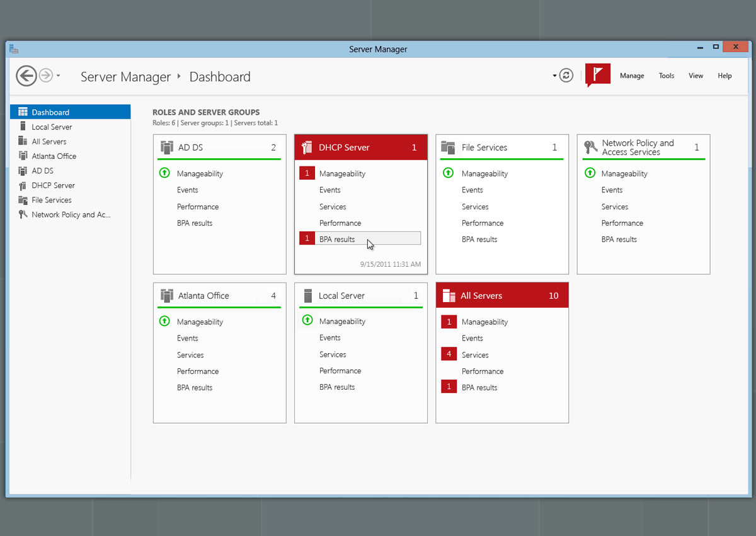
Task: Click red badge beside All Servers Manageability
Action: click(x=449, y=322)
